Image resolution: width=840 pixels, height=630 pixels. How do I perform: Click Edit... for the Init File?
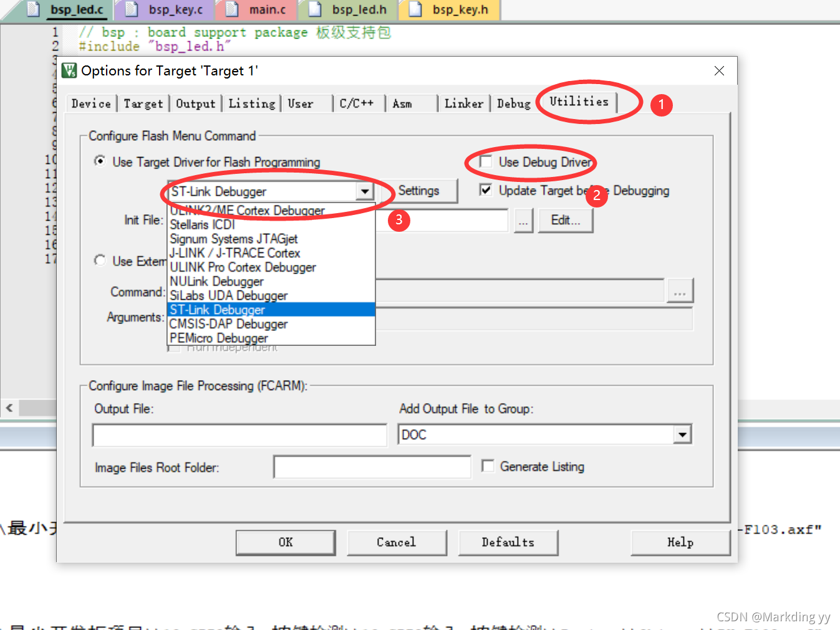pyautogui.click(x=566, y=220)
